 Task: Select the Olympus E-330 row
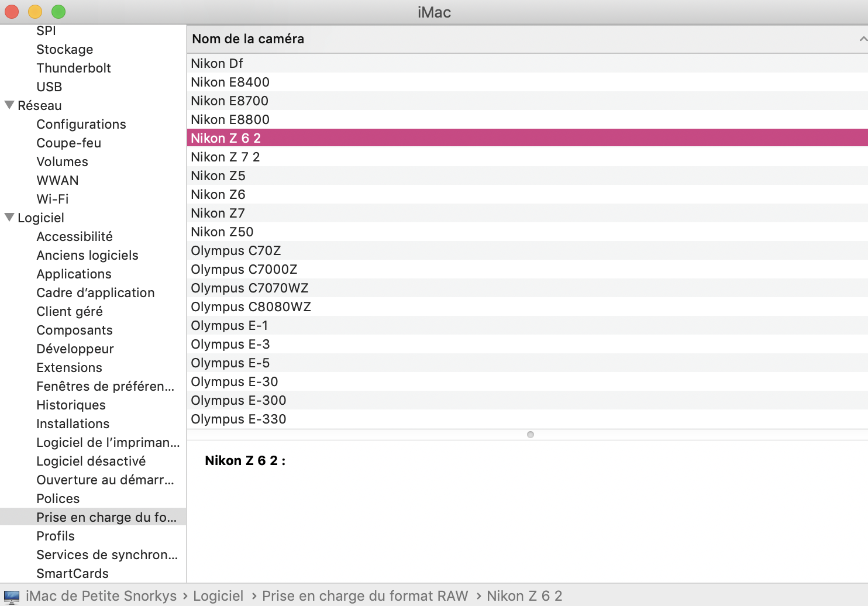click(x=528, y=419)
